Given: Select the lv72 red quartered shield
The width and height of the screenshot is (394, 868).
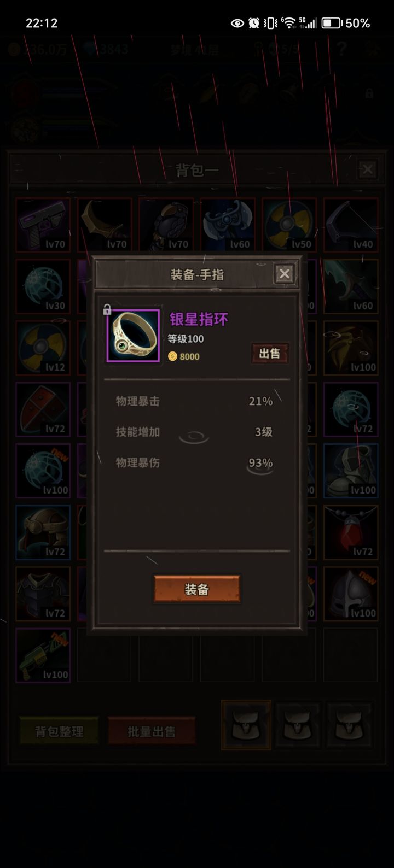Looking at the screenshot, I should [43, 409].
